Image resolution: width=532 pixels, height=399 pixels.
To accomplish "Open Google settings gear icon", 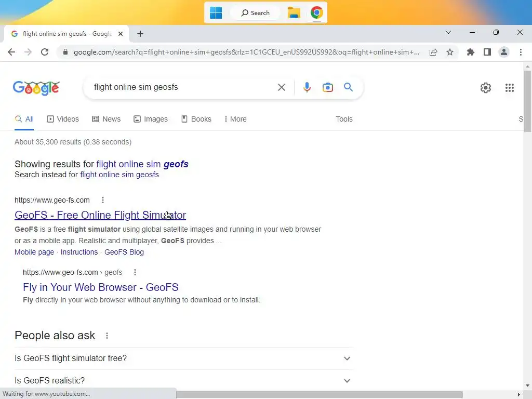I will (486, 87).
